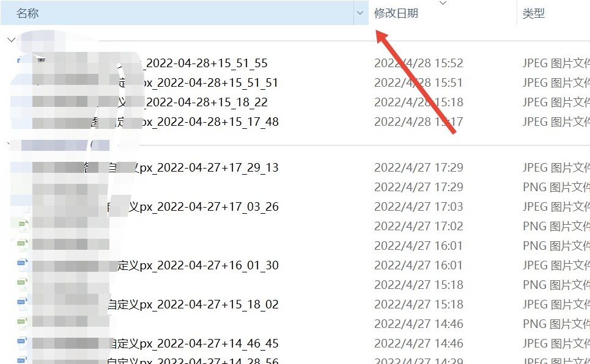Image resolution: width=590 pixels, height=364 pixels.
Task: Click JPEG icon of file ending 16_01_30
Action: click(x=22, y=265)
